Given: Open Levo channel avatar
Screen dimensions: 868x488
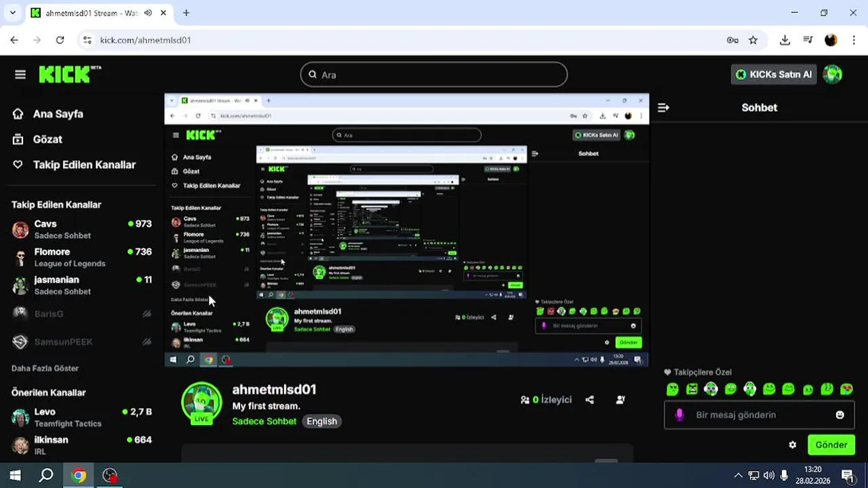Looking at the screenshot, I should tap(20, 417).
